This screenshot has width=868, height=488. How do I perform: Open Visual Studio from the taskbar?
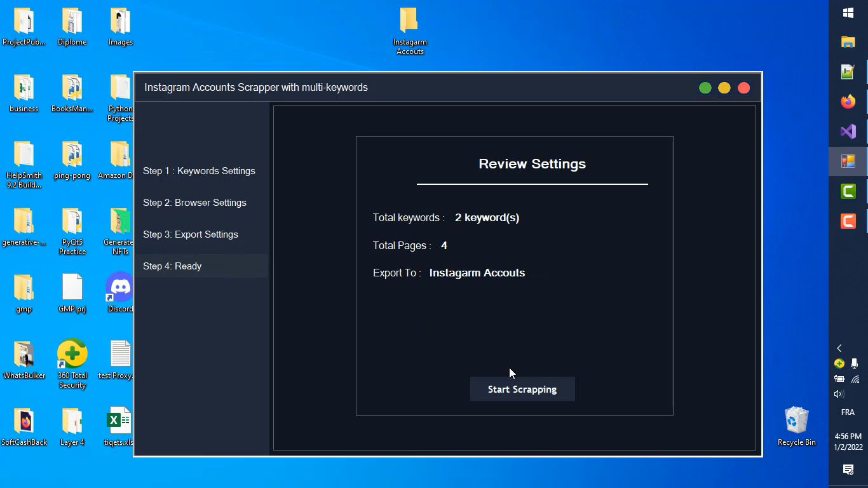[x=848, y=132]
